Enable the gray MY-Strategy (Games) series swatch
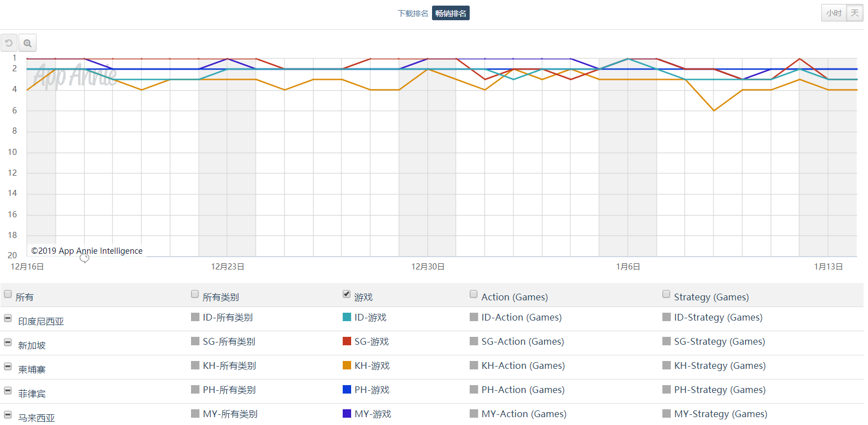868x425 pixels. coord(666,414)
